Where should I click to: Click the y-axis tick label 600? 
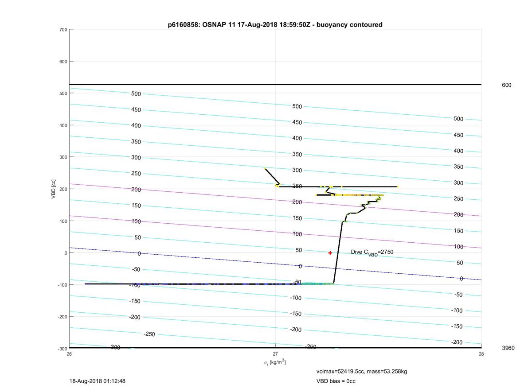pyautogui.click(x=63, y=62)
